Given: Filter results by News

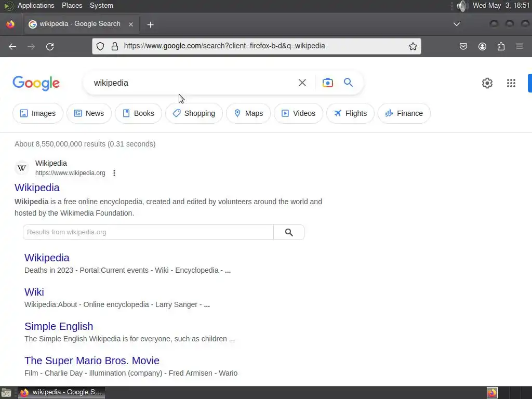Looking at the screenshot, I should pyautogui.click(x=89, y=113).
